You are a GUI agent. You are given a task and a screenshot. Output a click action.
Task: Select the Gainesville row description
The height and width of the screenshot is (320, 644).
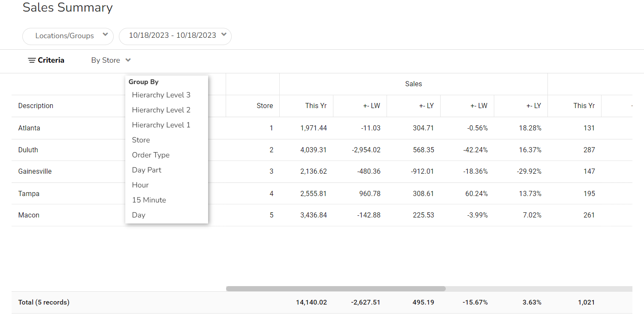35,172
